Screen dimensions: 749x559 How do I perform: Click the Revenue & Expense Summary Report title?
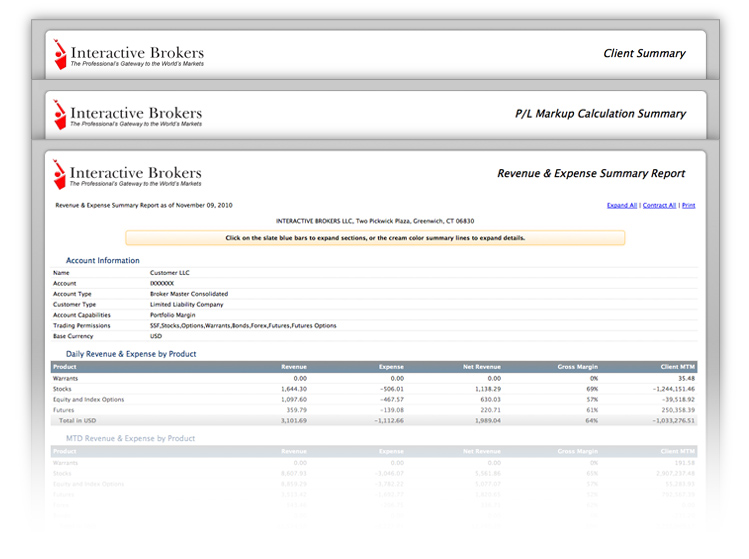pyautogui.click(x=591, y=173)
